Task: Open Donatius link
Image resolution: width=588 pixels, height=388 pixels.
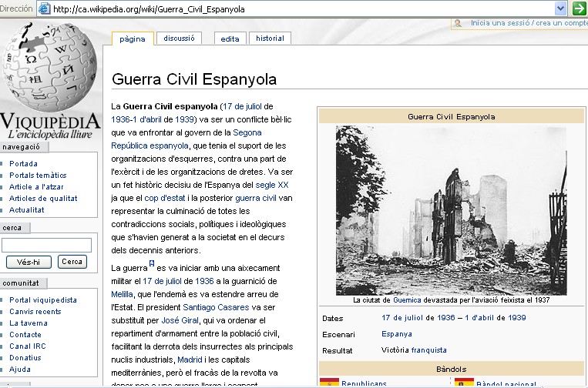Action: [x=25, y=358]
